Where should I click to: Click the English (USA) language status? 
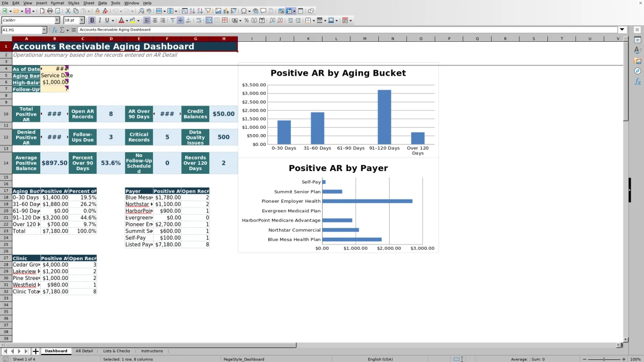(x=380, y=359)
